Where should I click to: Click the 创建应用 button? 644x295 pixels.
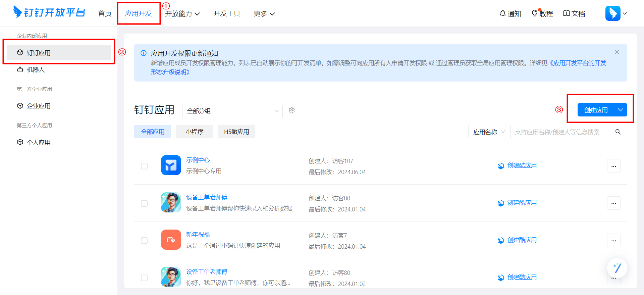click(596, 110)
